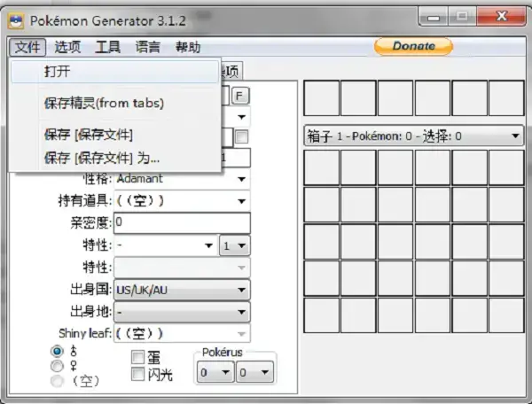The image size is (532, 404).
Task: Open the 帮助 menu
Action: coord(188,47)
